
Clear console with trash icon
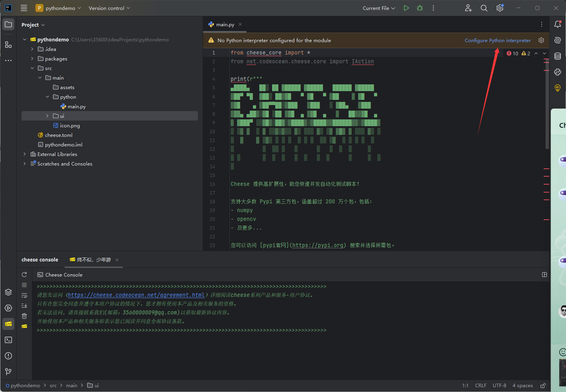pyautogui.click(x=24, y=316)
